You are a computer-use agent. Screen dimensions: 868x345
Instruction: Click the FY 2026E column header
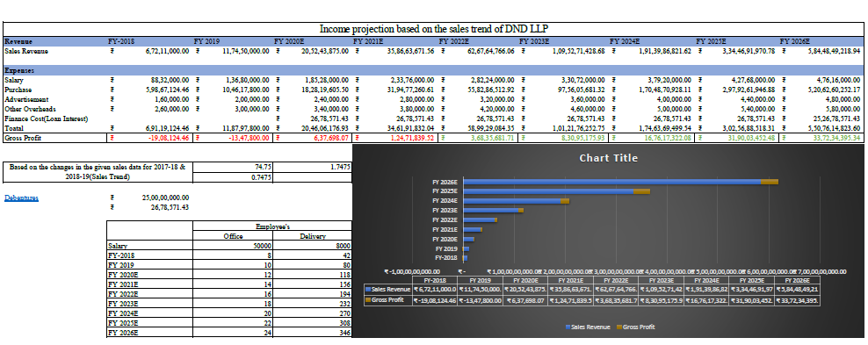tap(795, 41)
